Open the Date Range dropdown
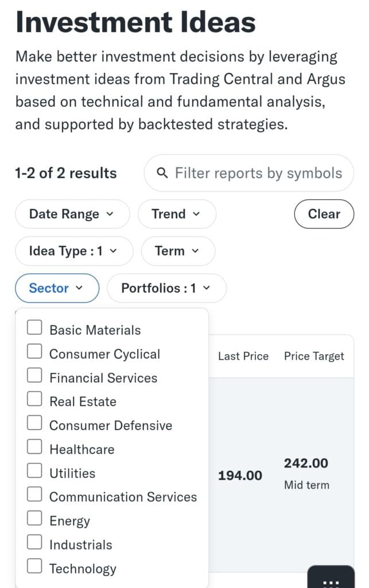 (x=71, y=214)
